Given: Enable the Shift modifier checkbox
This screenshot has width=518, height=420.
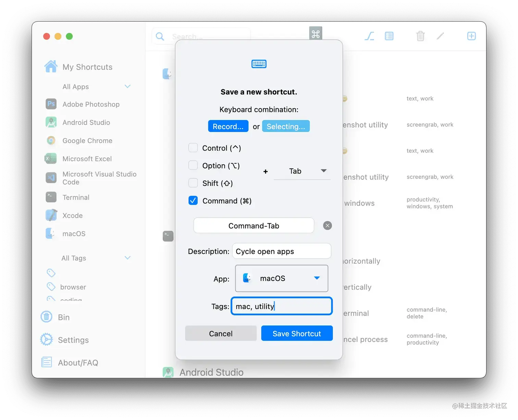Looking at the screenshot, I should point(193,183).
